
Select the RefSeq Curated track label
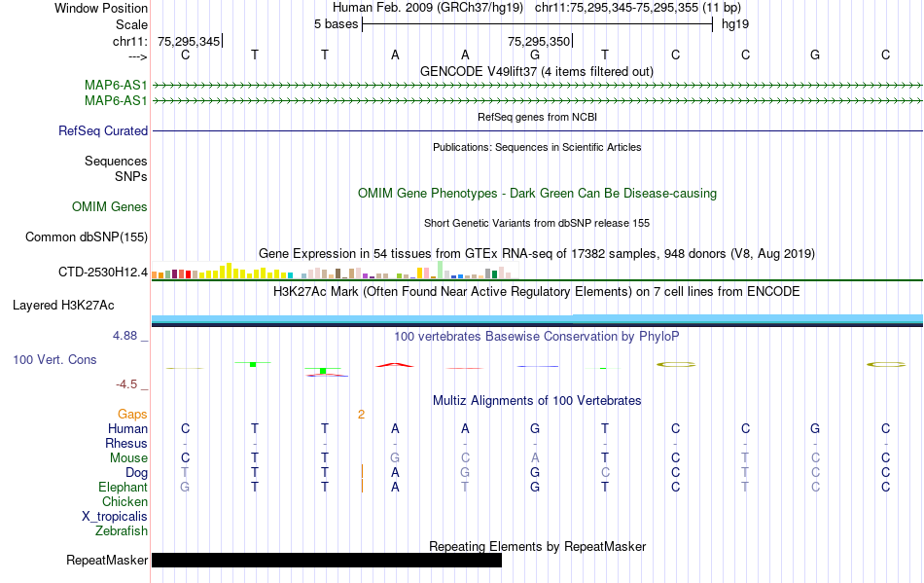tap(102, 130)
